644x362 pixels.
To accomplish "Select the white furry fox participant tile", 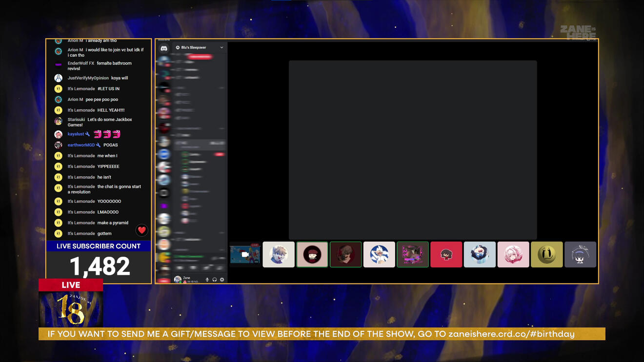I will (279, 255).
